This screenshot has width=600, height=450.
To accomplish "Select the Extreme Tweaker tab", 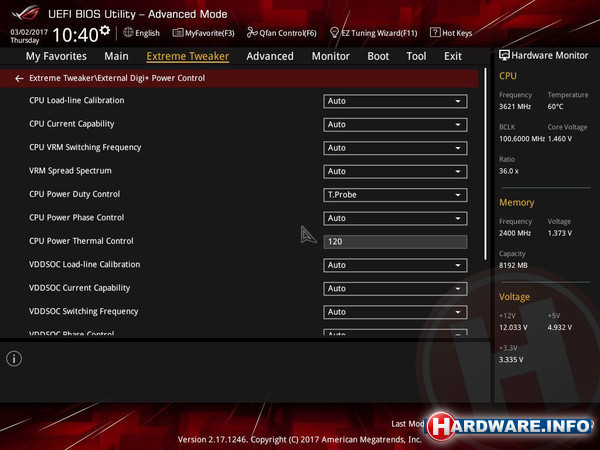I will [x=188, y=56].
